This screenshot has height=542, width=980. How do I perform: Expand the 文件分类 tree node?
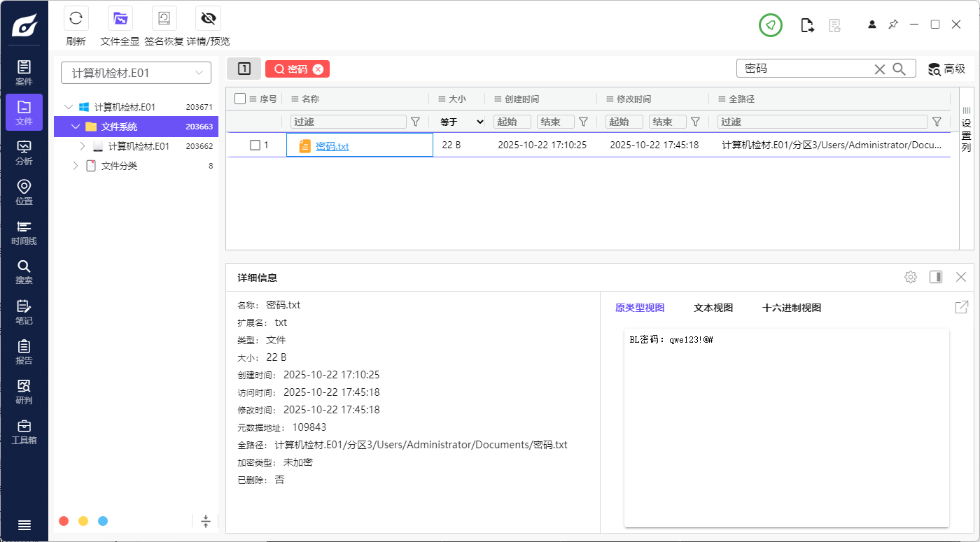tap(76, 166)
